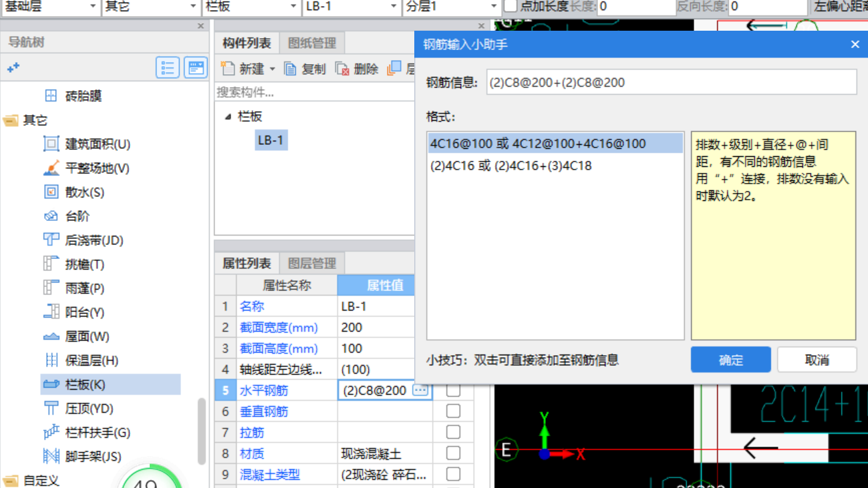868x488 pixels.
Task: Open the 台阶 item icon
Action: coord(51,216)
